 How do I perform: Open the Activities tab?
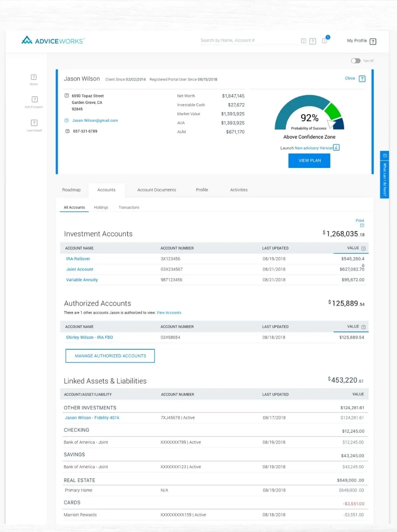pyautogui.click(x=239, y=190)
